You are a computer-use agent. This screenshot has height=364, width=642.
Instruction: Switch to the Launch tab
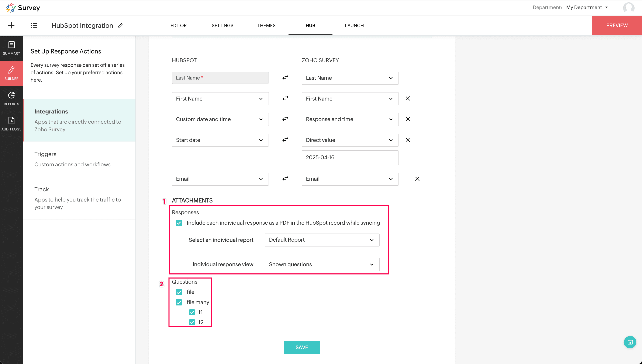[354, 25]
